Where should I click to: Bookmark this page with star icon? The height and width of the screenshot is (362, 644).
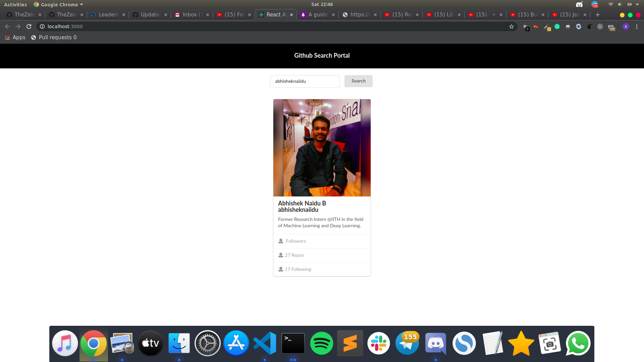(x=511, y=26)
